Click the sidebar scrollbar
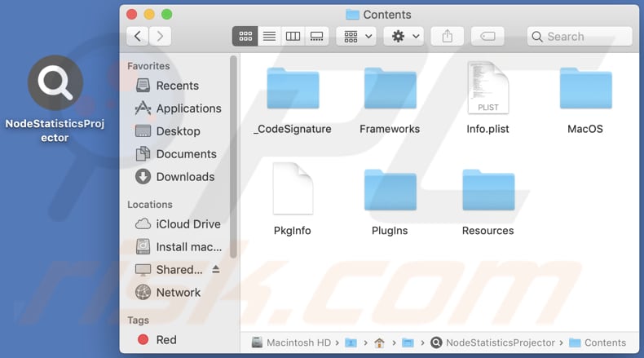The height and width of the screenshot is (358, 644). (x=233, y=157)
